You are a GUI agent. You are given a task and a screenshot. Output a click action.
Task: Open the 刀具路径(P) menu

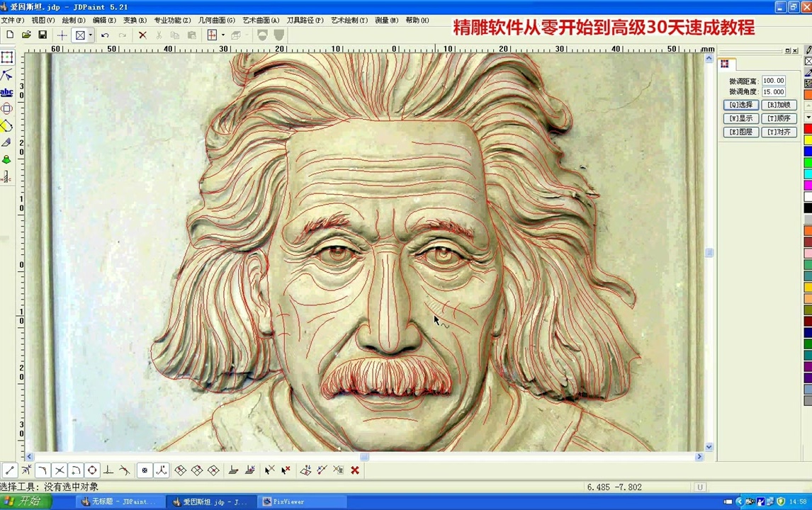(305, 21)
